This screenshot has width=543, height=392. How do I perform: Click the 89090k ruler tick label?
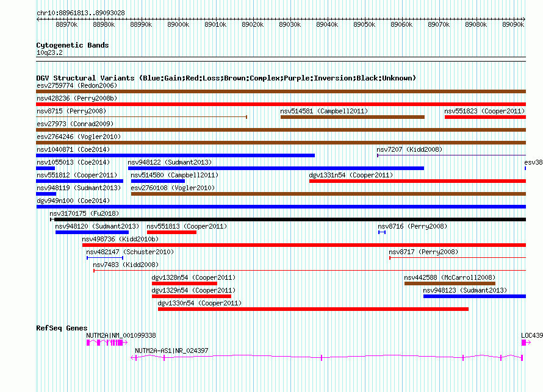pos(513,24)
